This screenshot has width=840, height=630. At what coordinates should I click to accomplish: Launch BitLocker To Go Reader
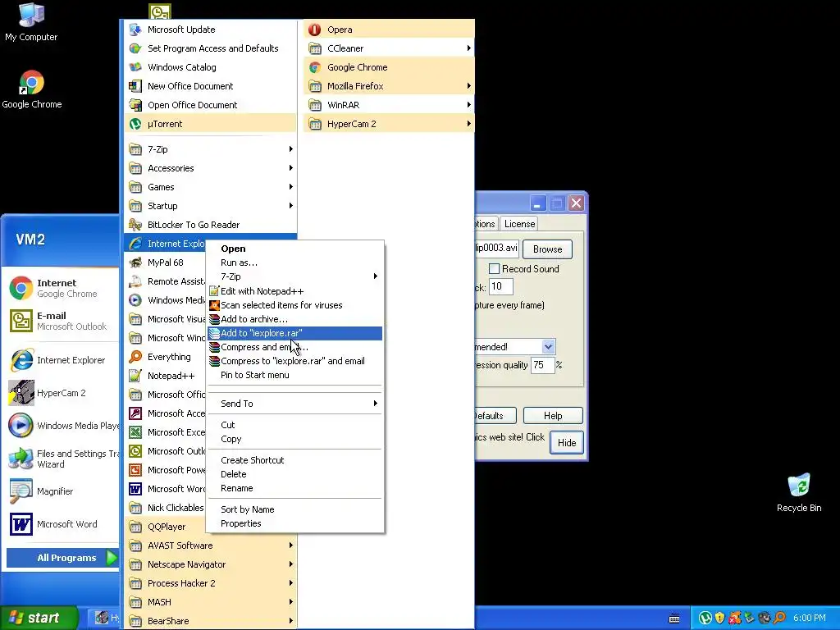click(210, 225)
